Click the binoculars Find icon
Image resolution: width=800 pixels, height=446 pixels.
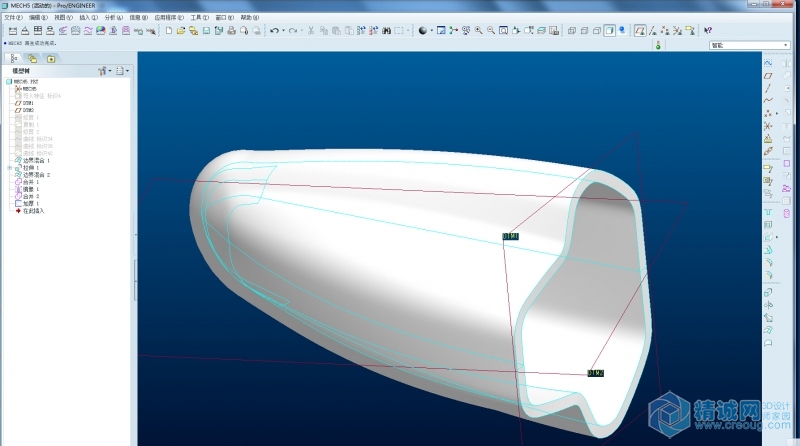(x=386, y=31)
